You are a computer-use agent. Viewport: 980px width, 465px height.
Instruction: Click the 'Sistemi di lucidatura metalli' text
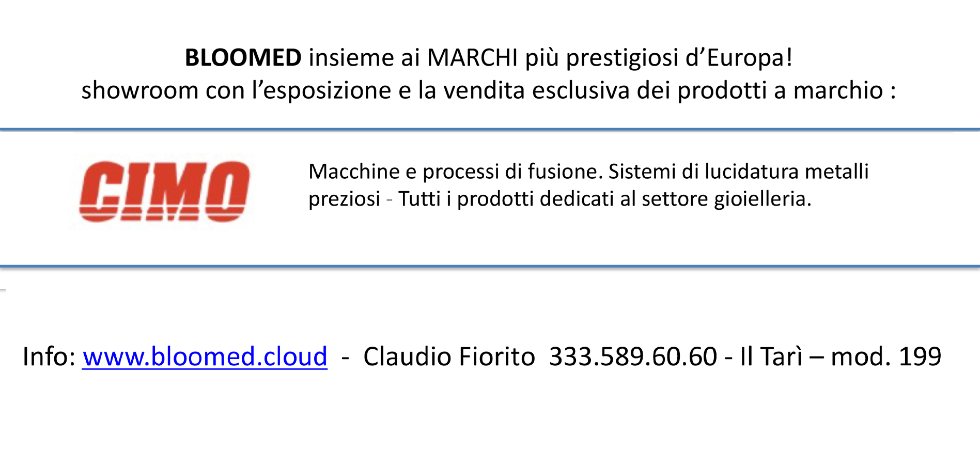point(738,171)
